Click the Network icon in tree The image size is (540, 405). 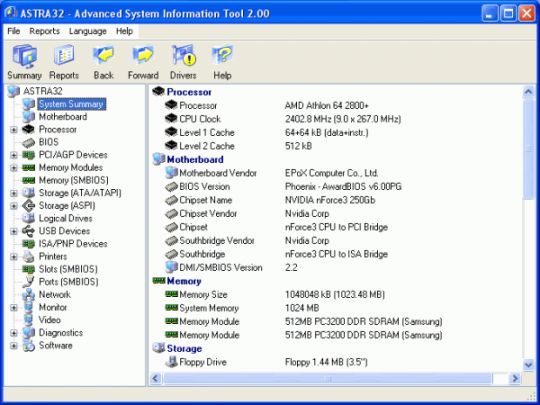pos(29,295)
